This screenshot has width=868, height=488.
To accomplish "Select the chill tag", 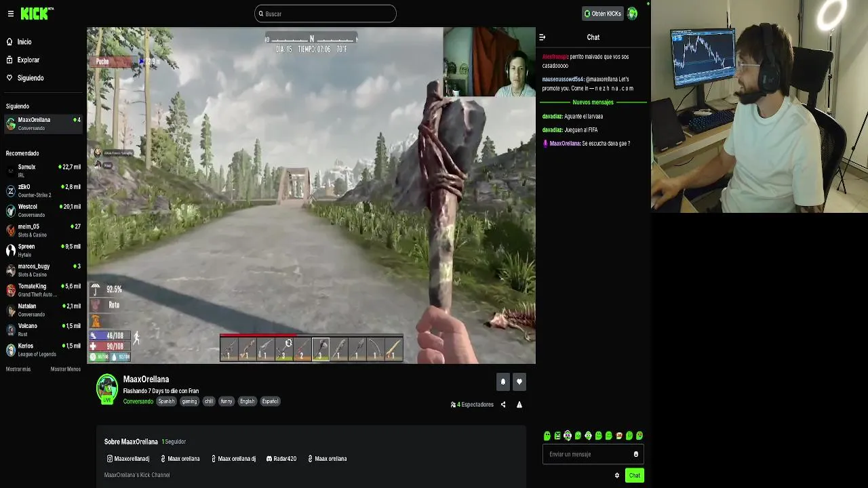I will pos(209,401).
